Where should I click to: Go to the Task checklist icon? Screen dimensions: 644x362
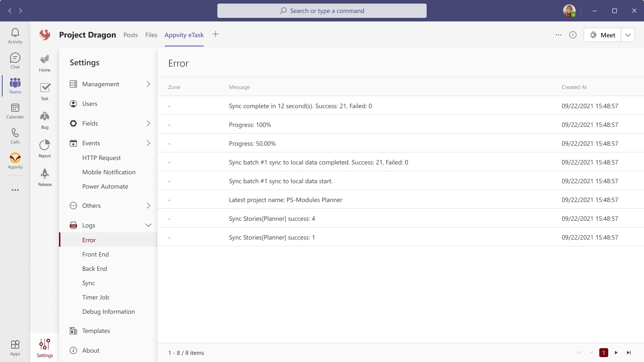[x=45, y=91]
